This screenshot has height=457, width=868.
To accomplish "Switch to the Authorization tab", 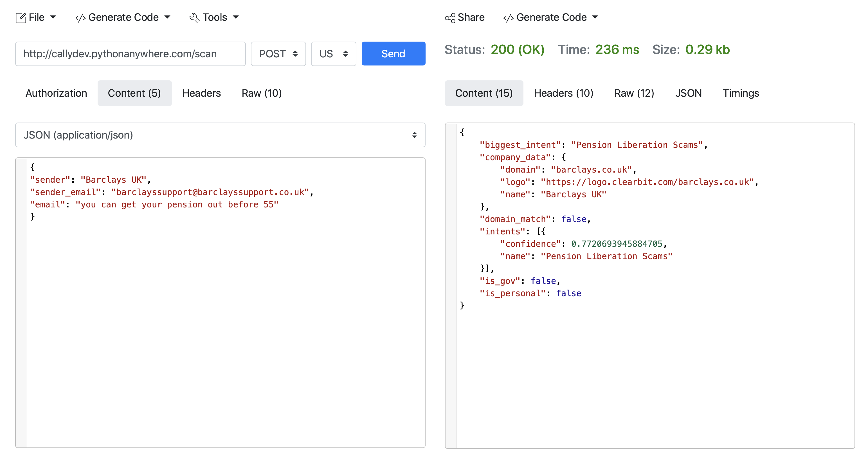I will tap(56, 93).
